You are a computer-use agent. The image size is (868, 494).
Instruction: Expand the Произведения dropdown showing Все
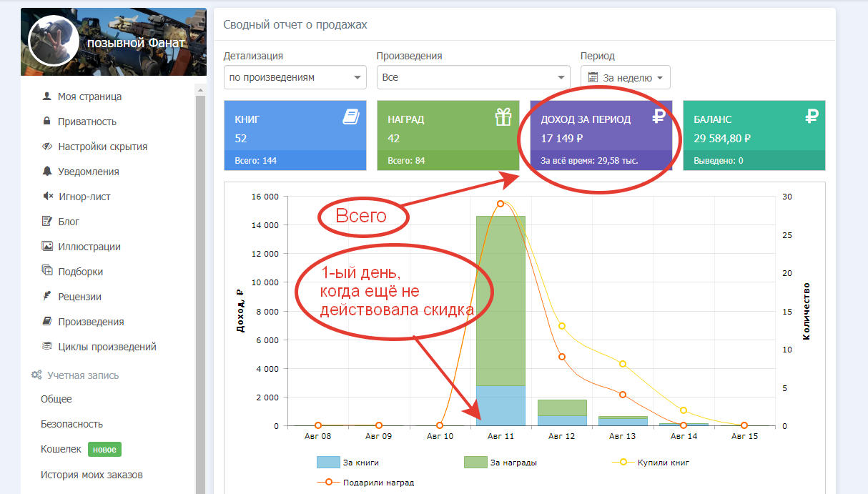pyautogui.click(x=473, y=77)
